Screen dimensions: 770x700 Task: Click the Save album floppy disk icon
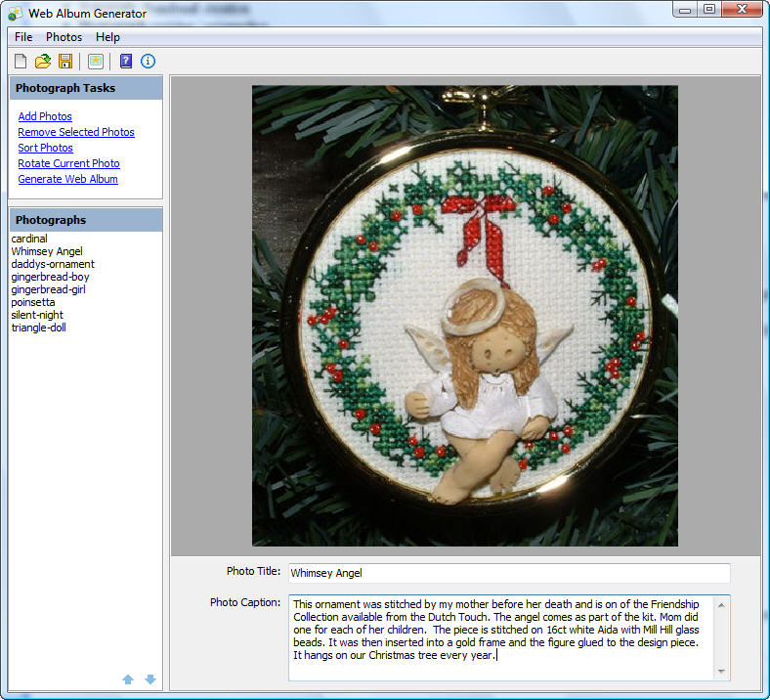point(65,61)
